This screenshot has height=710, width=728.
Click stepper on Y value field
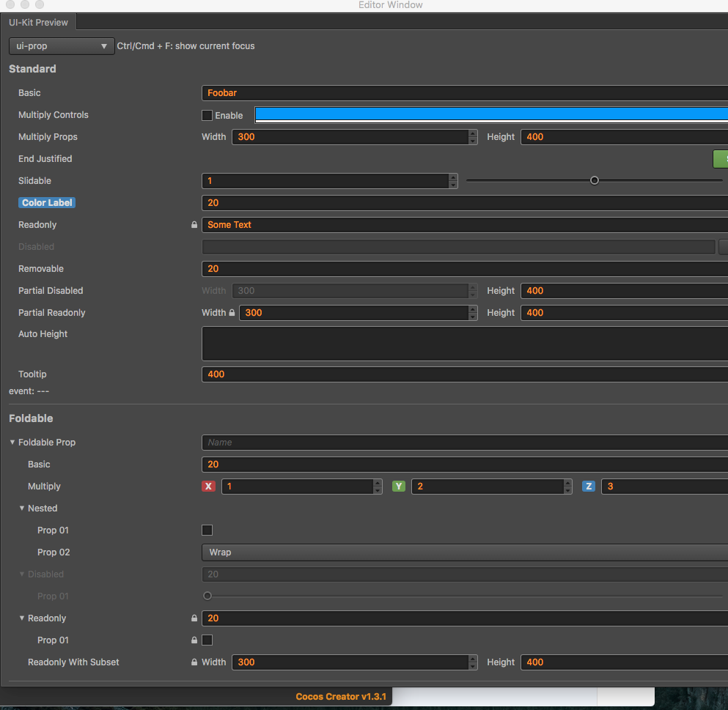click(567, 487)
